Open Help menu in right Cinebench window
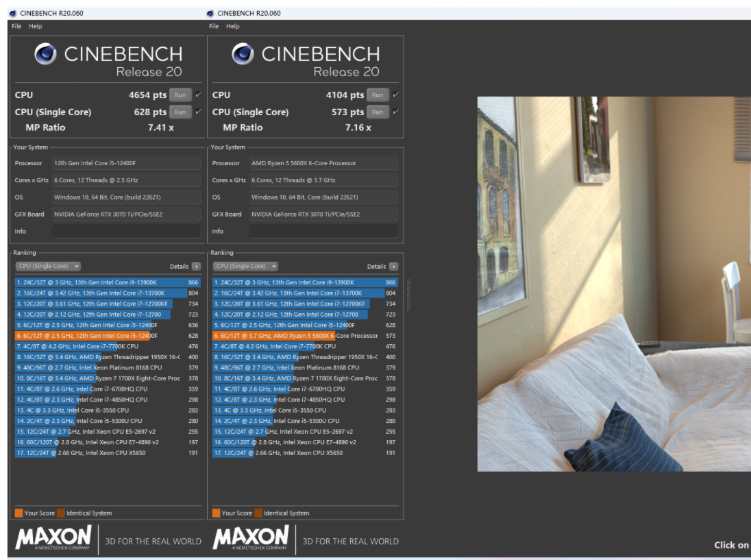Viewport: 751px width, 560px height. (233, 26)
